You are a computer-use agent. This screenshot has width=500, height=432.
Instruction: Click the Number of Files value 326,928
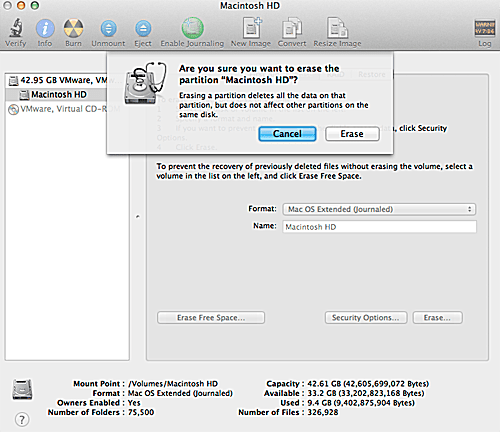pyautogui.click(x=323, y=412)
